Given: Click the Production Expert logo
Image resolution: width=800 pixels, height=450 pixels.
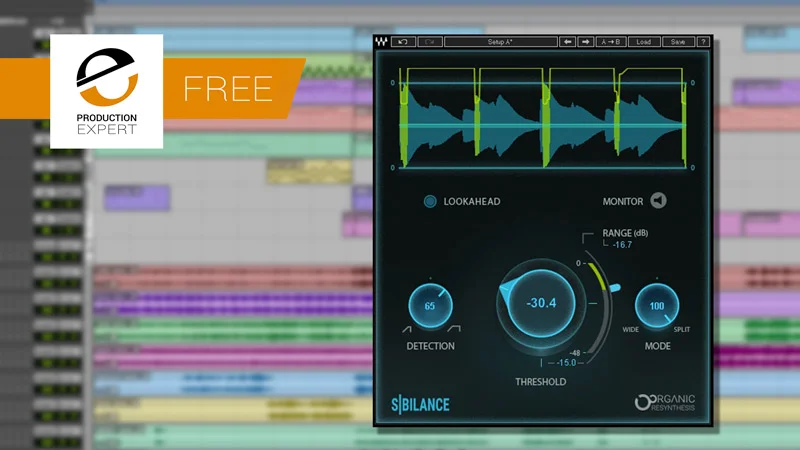Looking at the screenshot, I should (x=107, y=91).
